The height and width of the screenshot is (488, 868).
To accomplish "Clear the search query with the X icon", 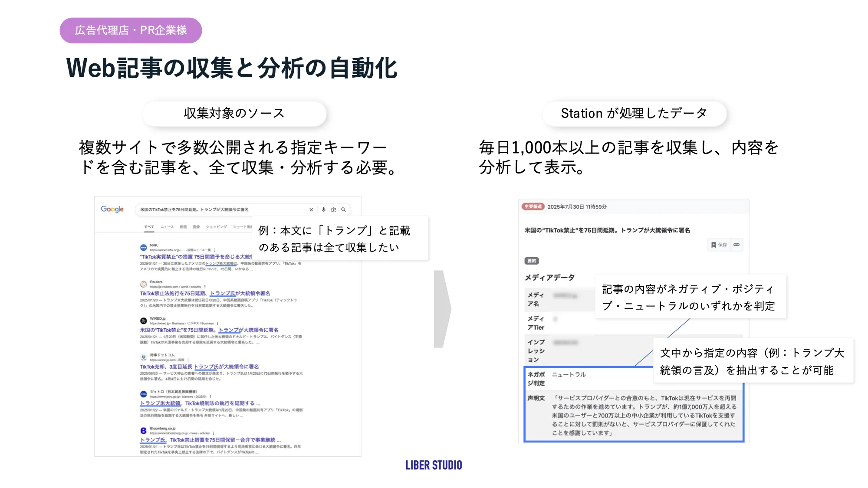I will point(311,210).
